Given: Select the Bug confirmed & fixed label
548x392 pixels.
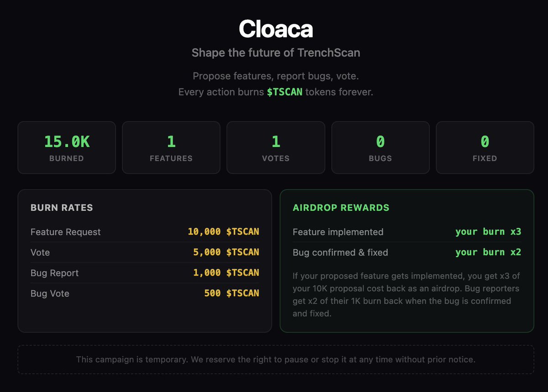Looking at the screenshot, I should tap(340, 252).
